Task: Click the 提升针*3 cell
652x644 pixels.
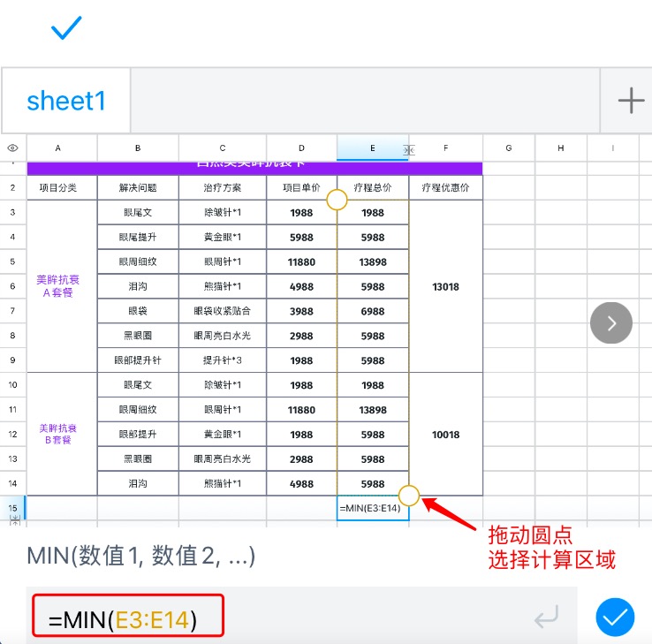Action: [223, 360]
